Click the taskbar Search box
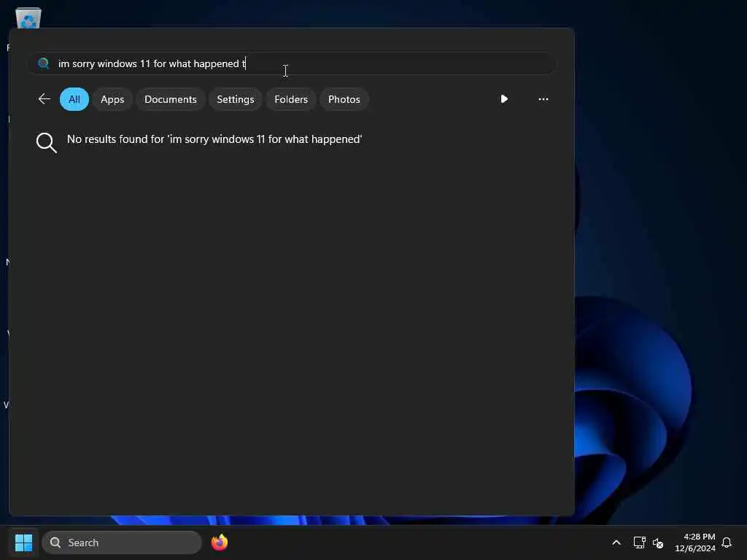Image resolution: width=747 pixels, height=560 pixels. pos(122,542)
